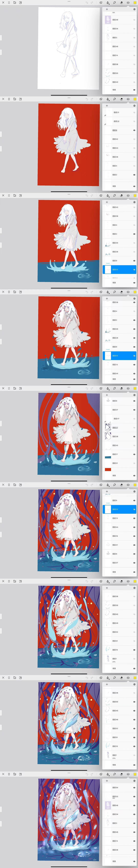Select 图层 39 row in fifth screenshot
138x868 pixels.
[119, 437]
